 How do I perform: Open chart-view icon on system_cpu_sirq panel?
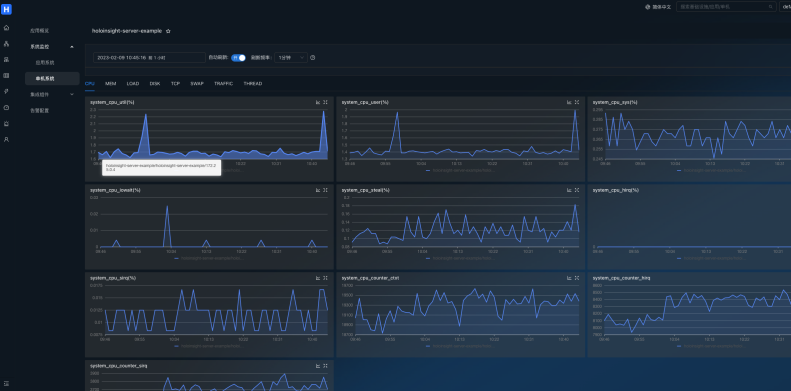318,278
